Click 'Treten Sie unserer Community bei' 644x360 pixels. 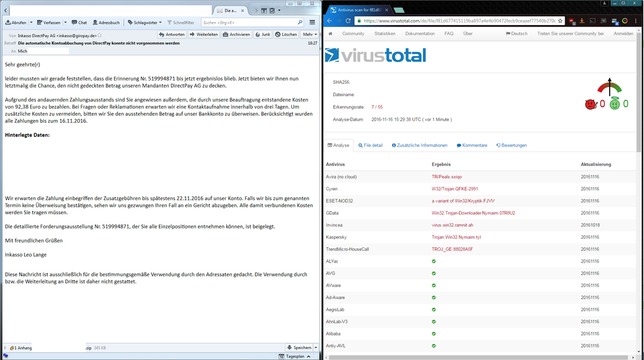click(571, 34)
